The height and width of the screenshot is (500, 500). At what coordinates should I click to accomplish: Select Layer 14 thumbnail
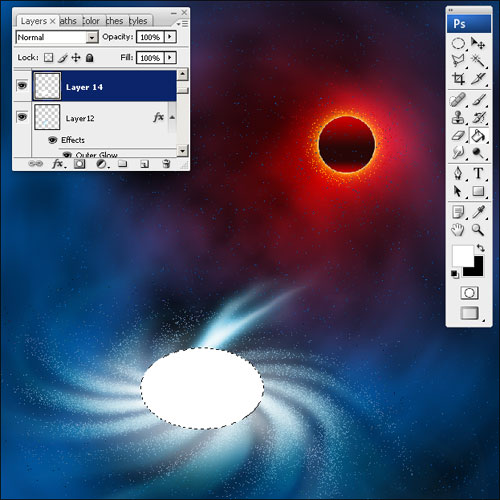click(x=47, y=86)
